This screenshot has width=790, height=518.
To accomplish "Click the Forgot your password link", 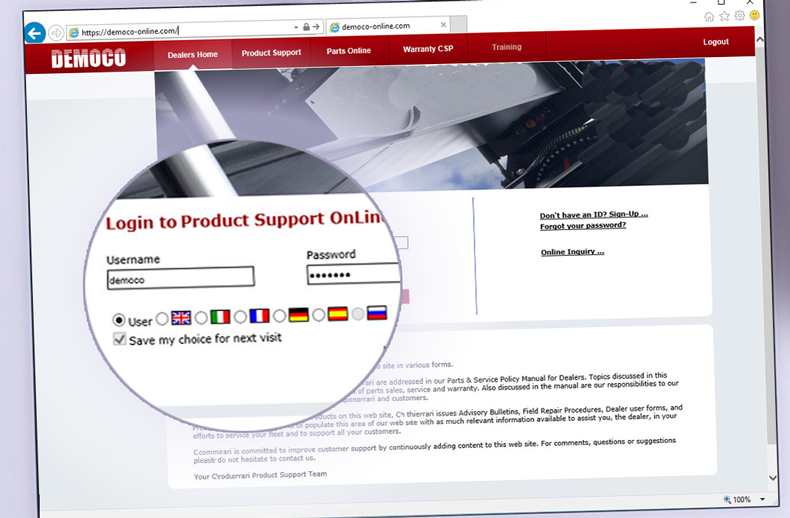I will (583, 225).
